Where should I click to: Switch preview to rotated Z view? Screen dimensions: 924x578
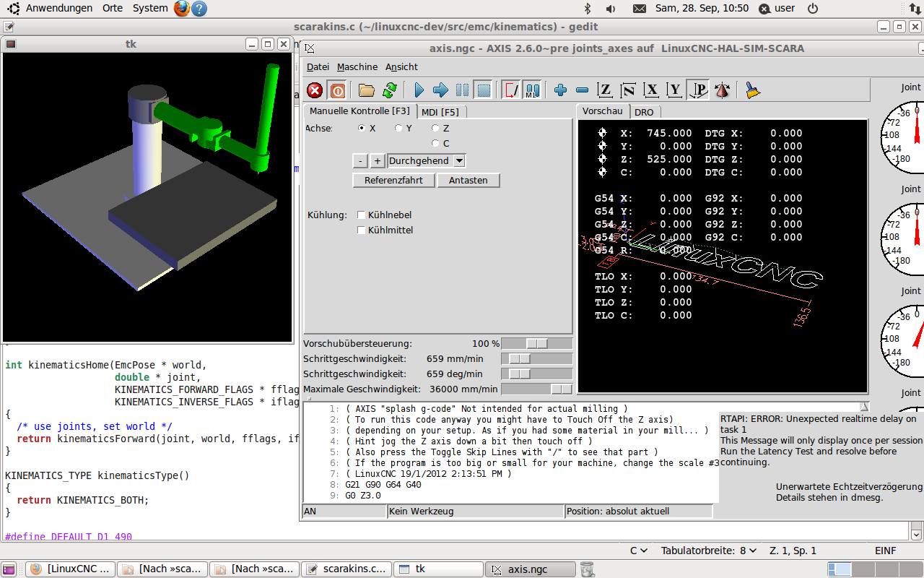pos(628,90)
